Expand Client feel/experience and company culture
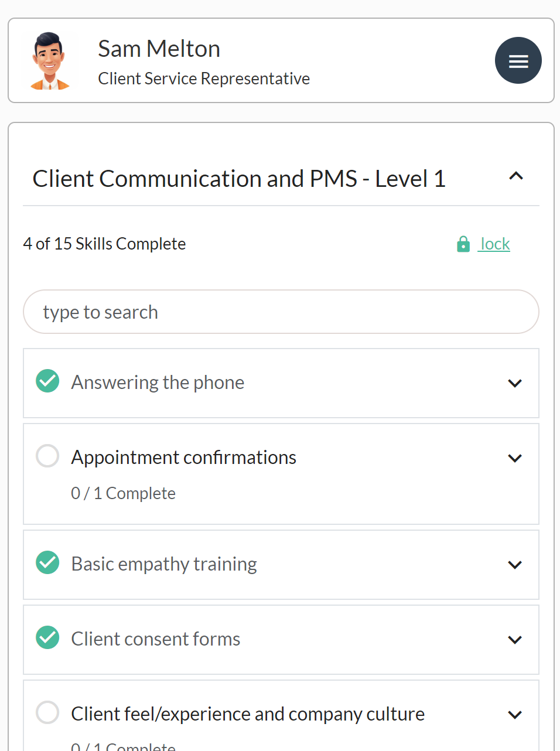Image resolution: width=560 pixels, height=751 pixels. point(515,715)
